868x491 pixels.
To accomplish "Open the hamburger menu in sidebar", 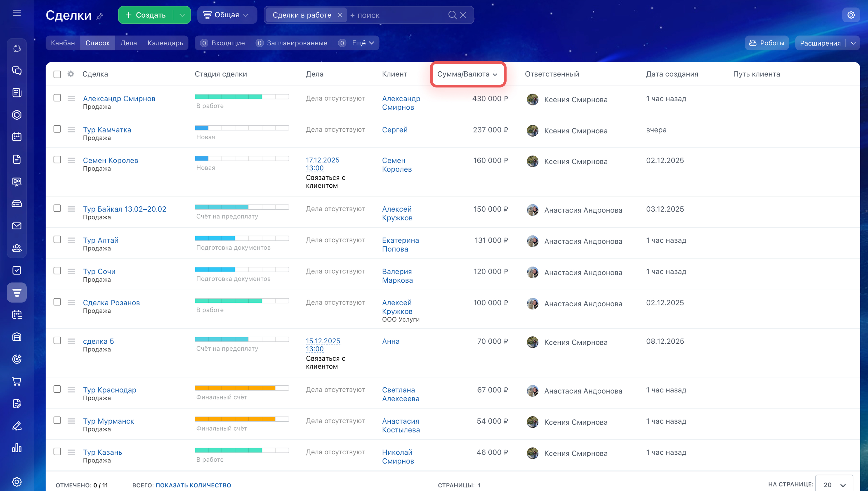I will [17, 13].
